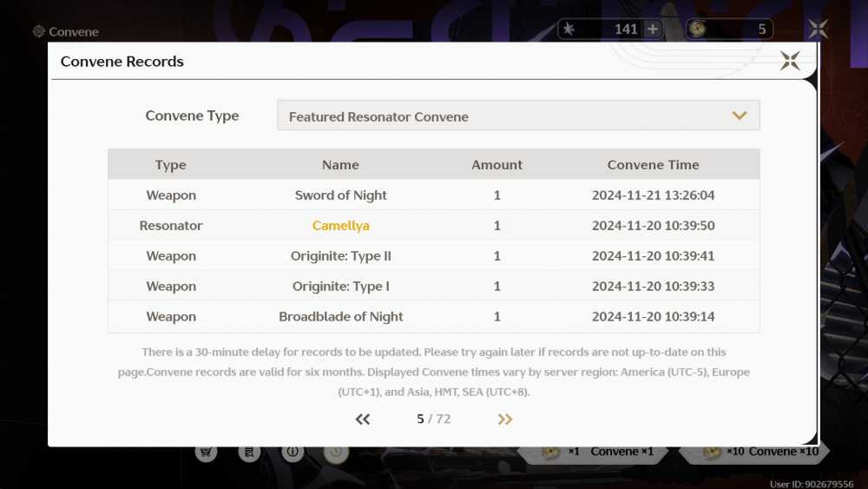
Task: Click the Astrite currency icon
Action: tap(569, 29)
